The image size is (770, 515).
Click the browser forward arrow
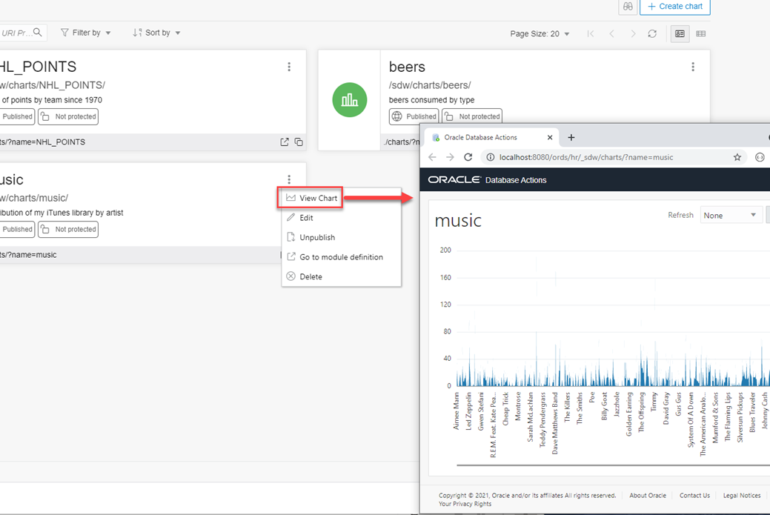450,157
